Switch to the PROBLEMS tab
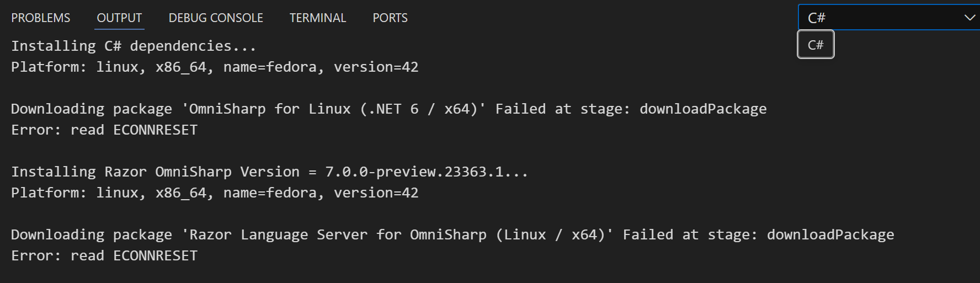This screenshot has width=980, height=283. tap(41, 18)
